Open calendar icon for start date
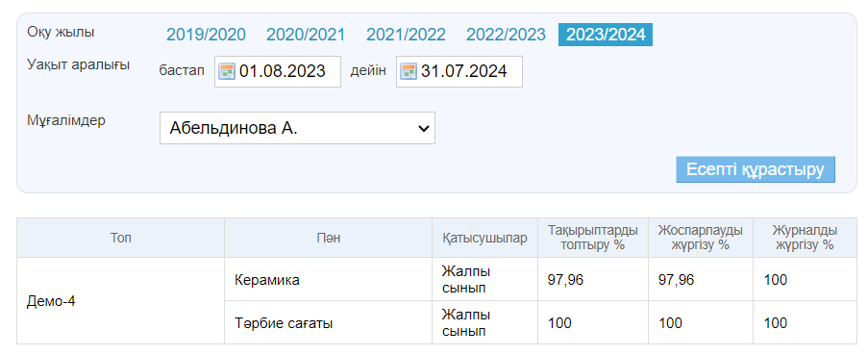868x355 pixels. [x=227, y=71]
